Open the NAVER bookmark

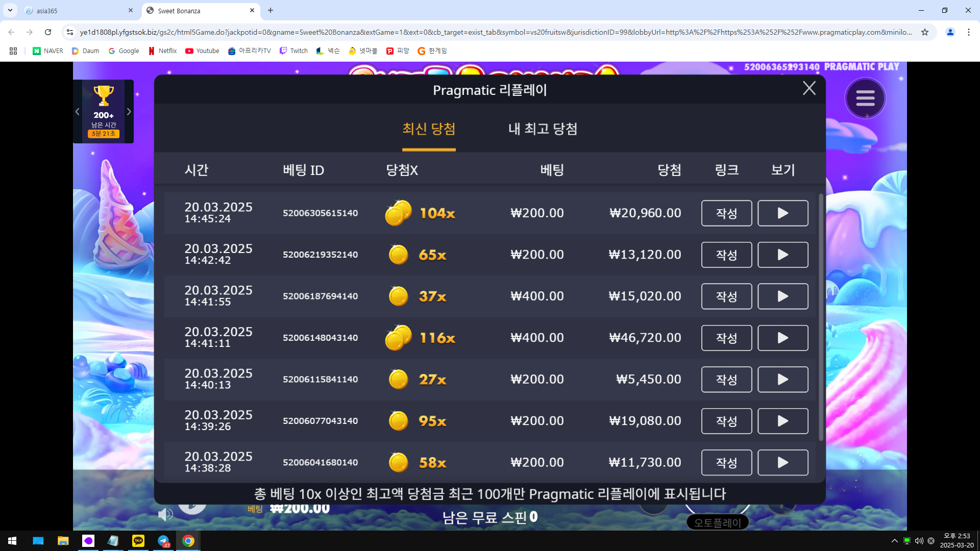click(48, 51)
